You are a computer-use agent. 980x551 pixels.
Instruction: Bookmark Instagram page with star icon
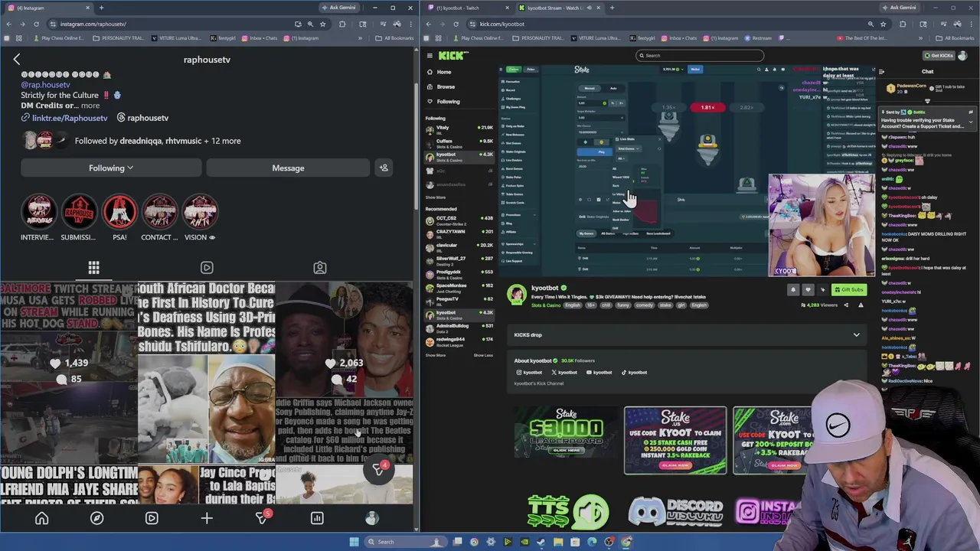coord(322,24)
